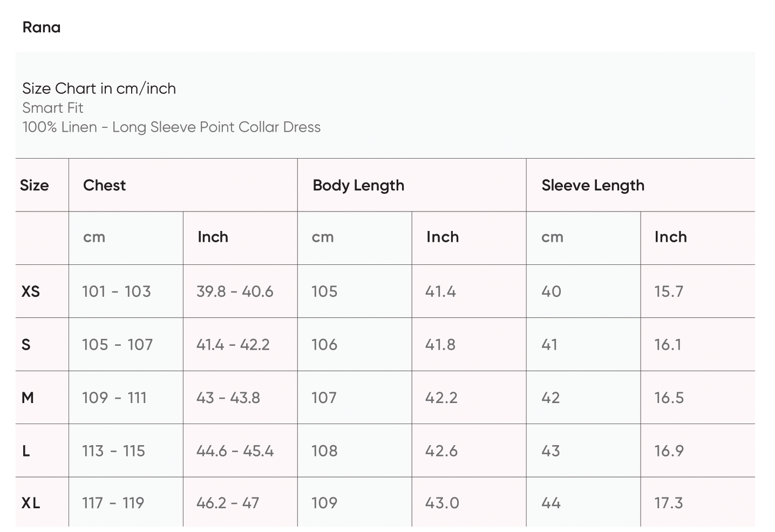The width and height of the screenshot is (775, 532).
Task: Click the Inch subheader under Sleeve Length
Action: (x=670, y=237)
